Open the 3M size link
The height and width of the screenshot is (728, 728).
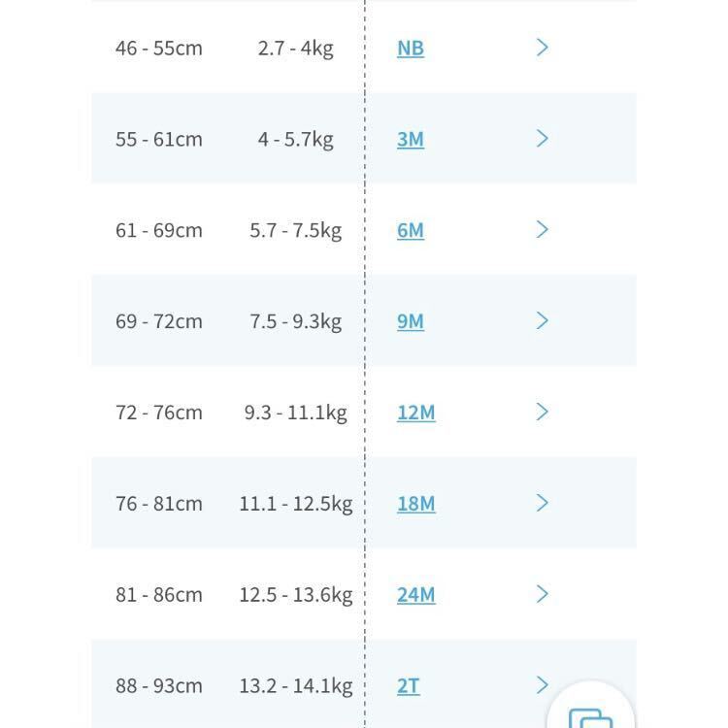coord(411,139)
